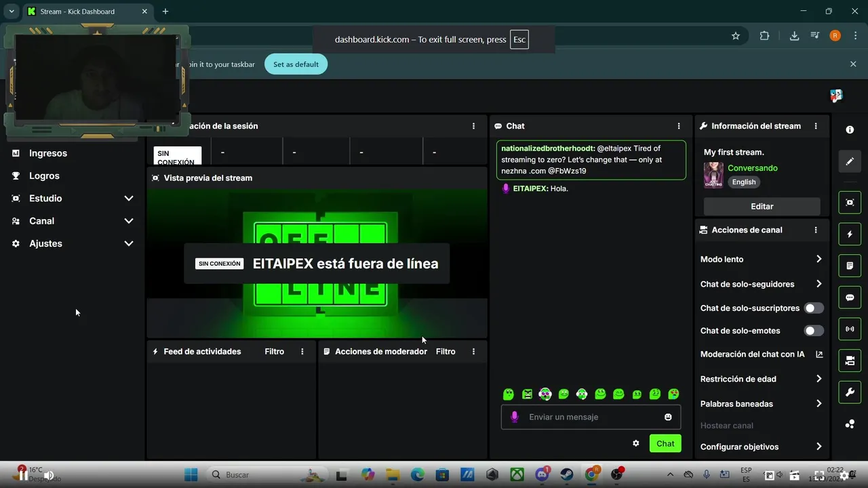Expand the Ajustes sidebar section

click(x=72, y=243)
